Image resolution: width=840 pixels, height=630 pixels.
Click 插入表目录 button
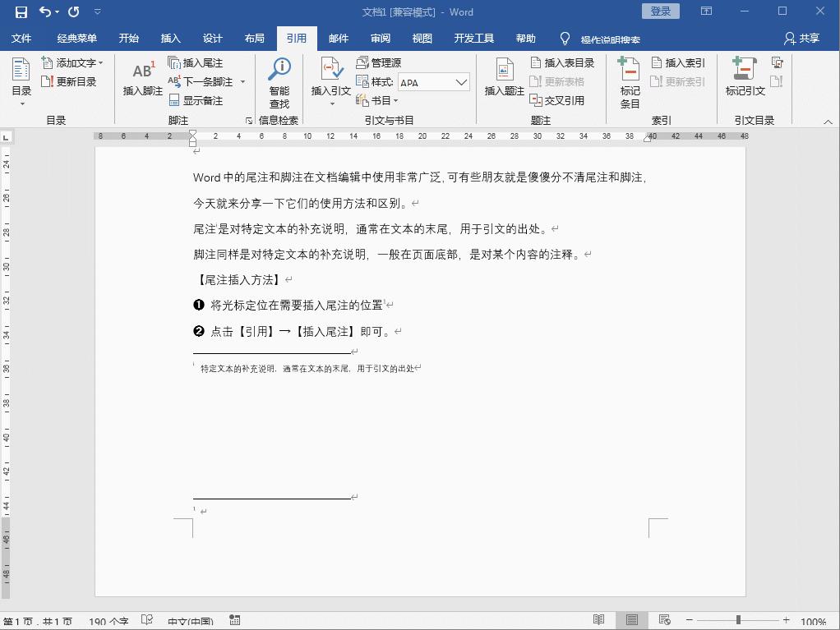click(x=562, y=63)
